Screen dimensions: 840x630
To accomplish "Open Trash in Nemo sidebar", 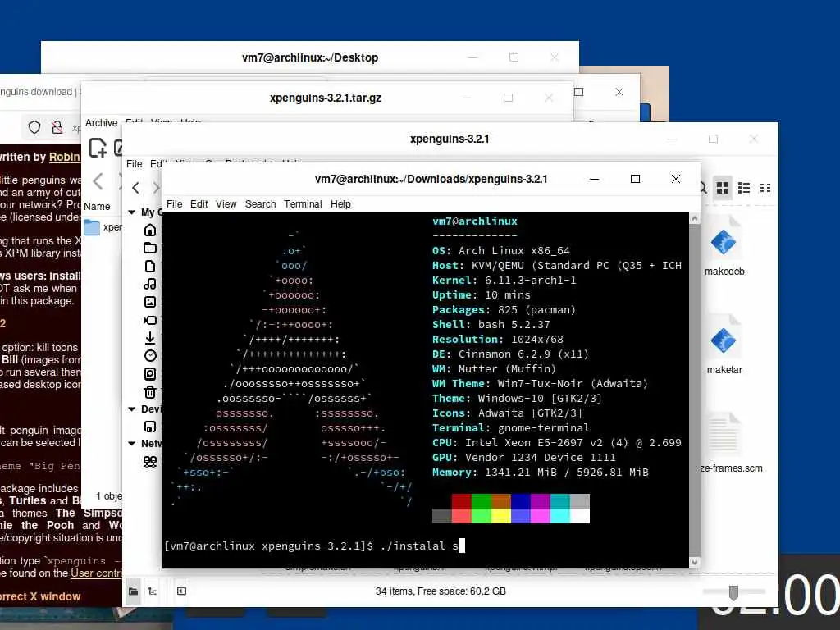I will tap(150, 391).
